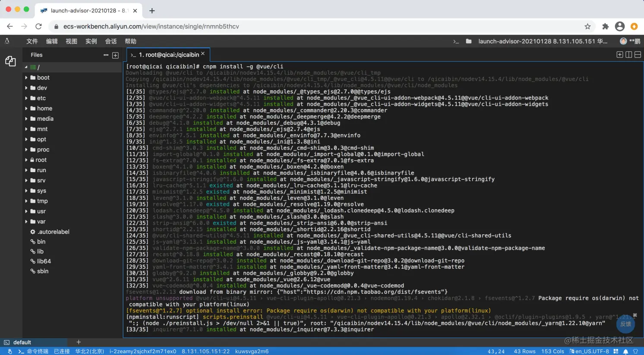Click the default session terminal icon
This screenshot has width=644, height=355.
(x=6, y=342)
